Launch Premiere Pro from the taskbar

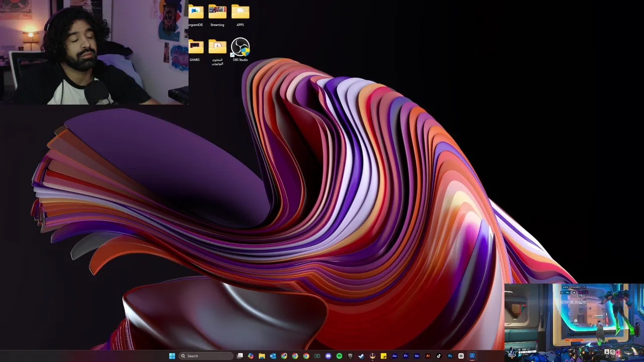pyautogui.click(x=406, y=356)
